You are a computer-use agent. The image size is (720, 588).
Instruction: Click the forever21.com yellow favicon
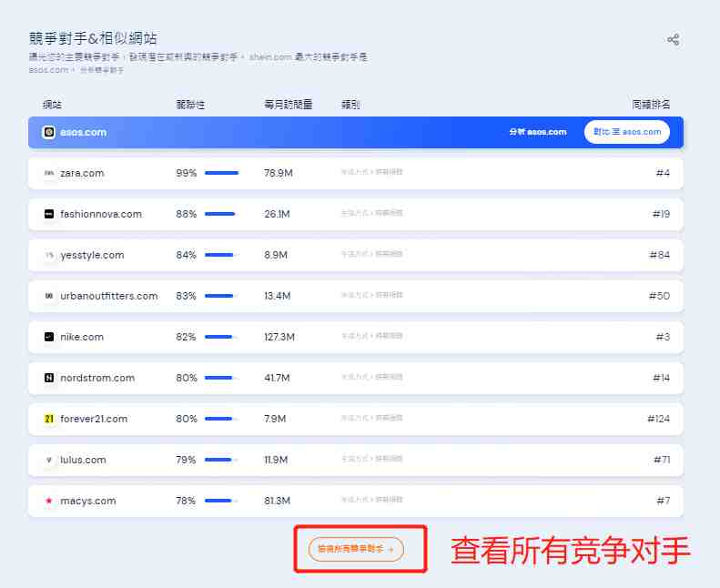coord(49,419)
